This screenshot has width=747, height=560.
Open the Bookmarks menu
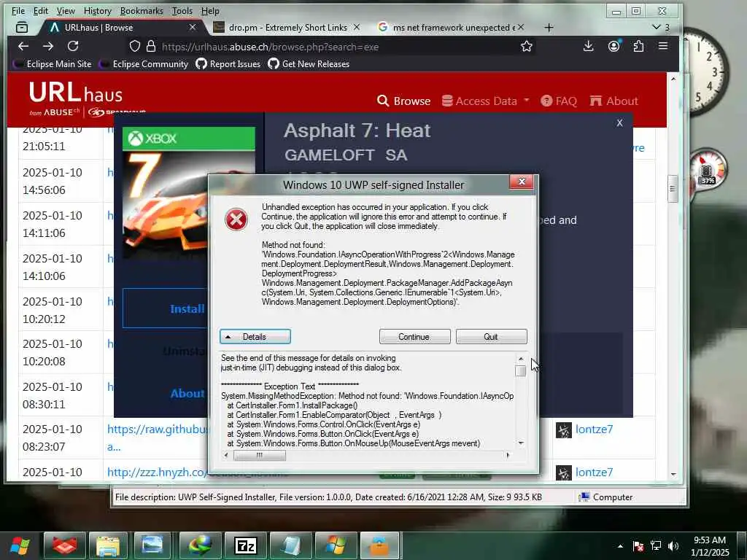pos(142,10)
